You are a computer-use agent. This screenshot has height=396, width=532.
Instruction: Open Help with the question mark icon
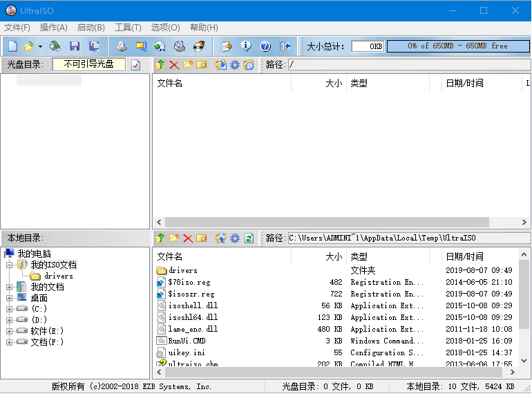[x=265, y=46]
